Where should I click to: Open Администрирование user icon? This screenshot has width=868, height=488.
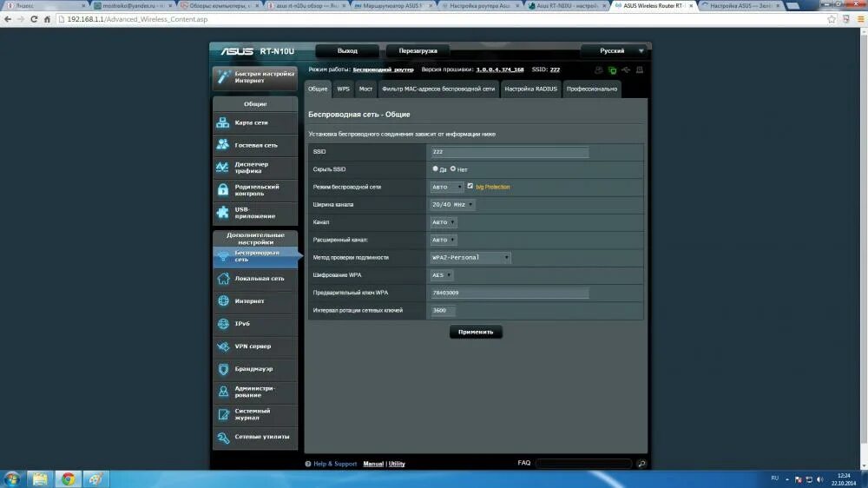point(223,392)
